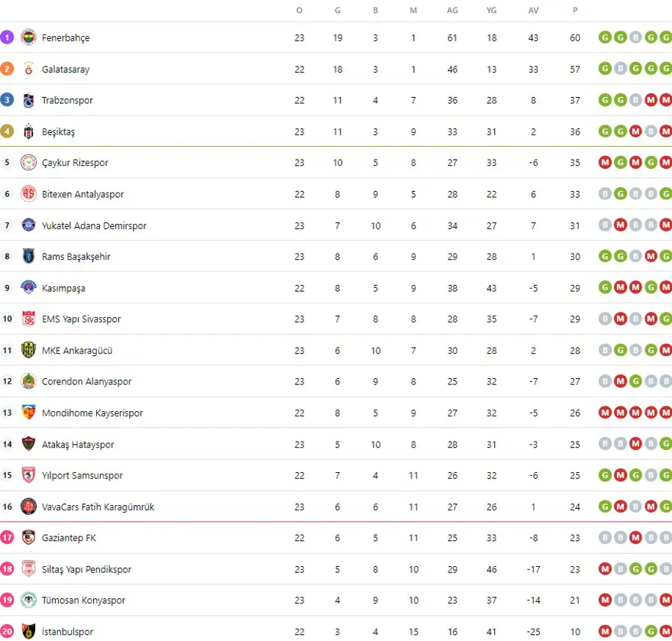Go to Bitexen Antalyaspor team name

82,194
